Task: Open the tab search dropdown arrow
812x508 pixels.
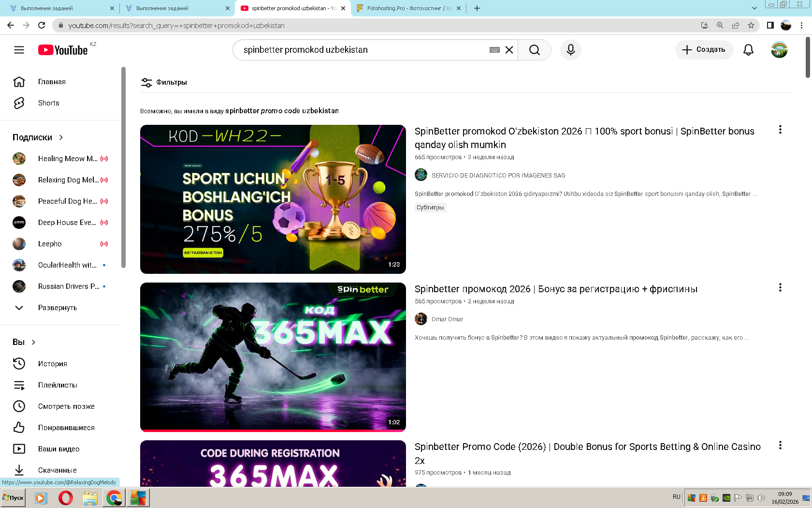Action: coord(754,8)
